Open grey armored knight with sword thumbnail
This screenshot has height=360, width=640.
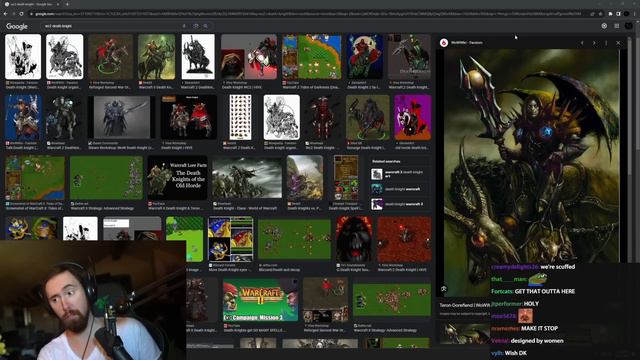(x=122, y=117)
